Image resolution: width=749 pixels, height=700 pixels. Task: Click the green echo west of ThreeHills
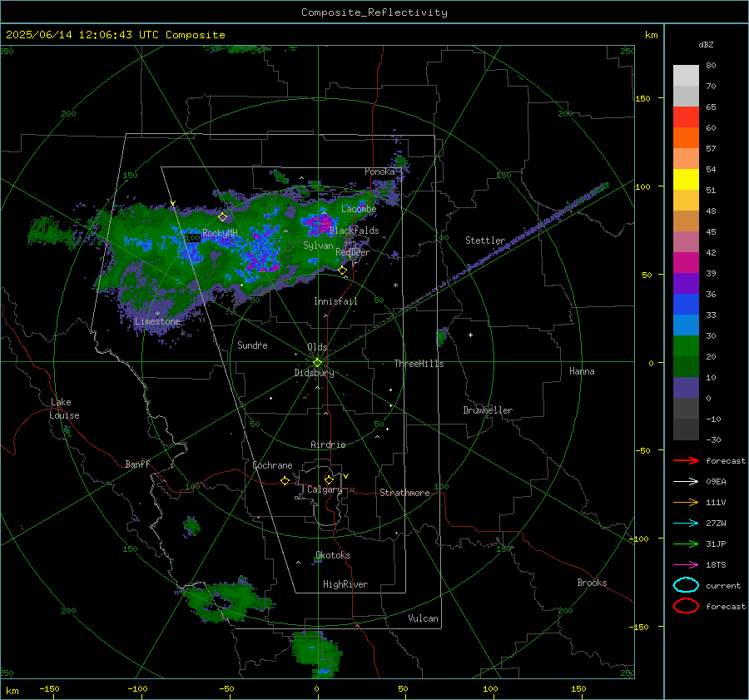(443, 336)
